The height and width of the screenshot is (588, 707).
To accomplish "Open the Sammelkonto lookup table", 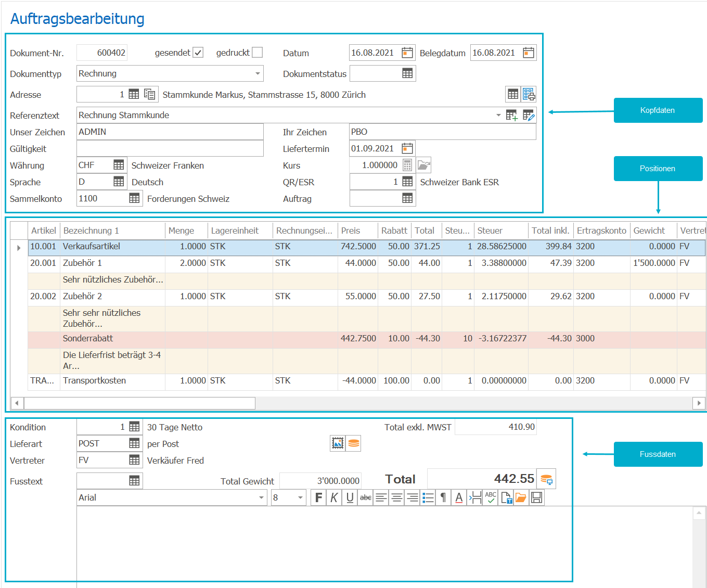I will [x=134, y=198].
